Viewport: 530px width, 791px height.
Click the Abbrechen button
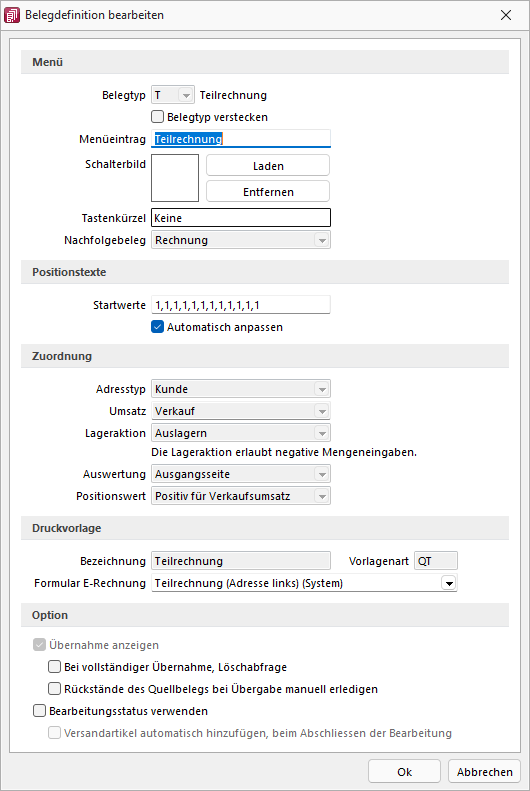pyautogui.click(x=485, y=772)
